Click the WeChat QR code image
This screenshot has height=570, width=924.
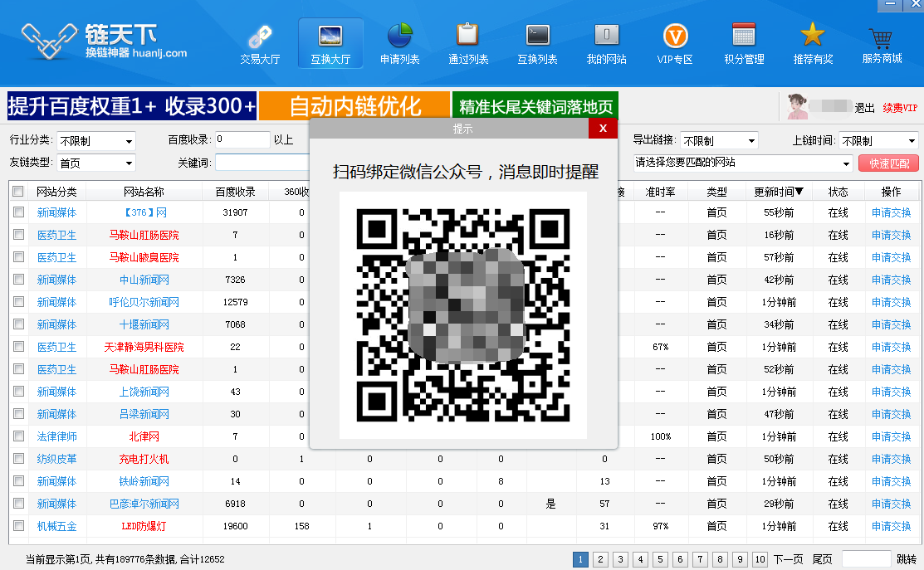pyautogui.click(x=462, y=315)
